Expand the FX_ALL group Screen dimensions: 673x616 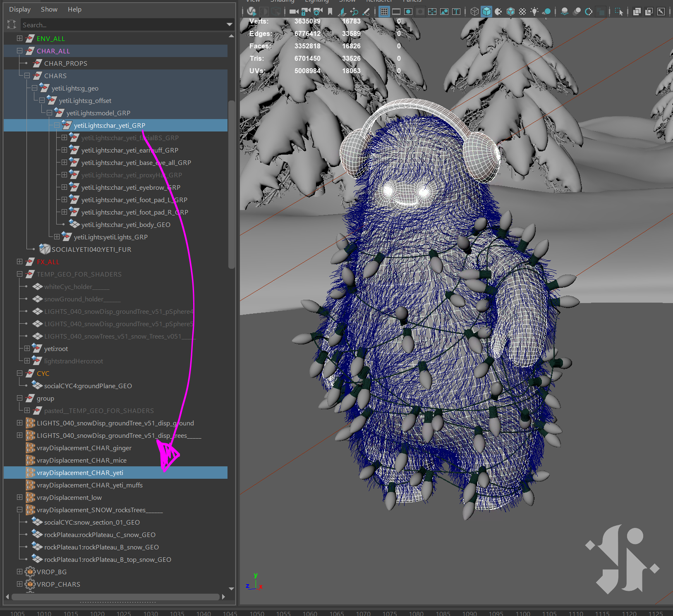click(19, 262)
